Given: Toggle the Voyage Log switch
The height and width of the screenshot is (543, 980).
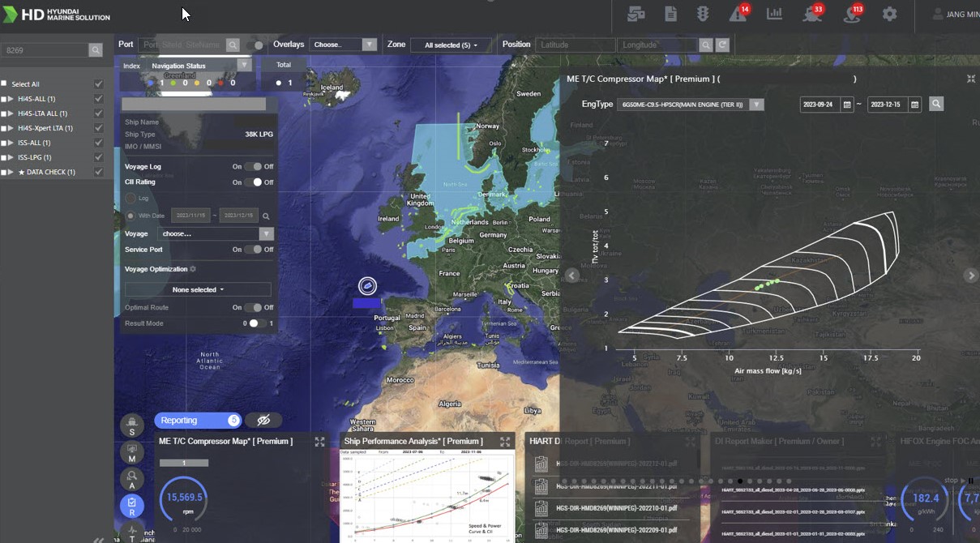Looking at the screenshot, I should click(x=254, y=166).
